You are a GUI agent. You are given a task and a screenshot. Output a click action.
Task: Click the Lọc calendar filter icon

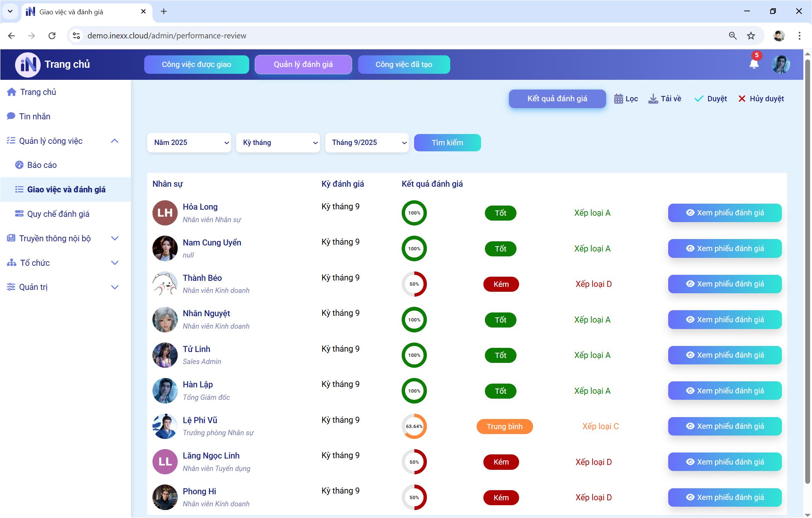point(618,99)
